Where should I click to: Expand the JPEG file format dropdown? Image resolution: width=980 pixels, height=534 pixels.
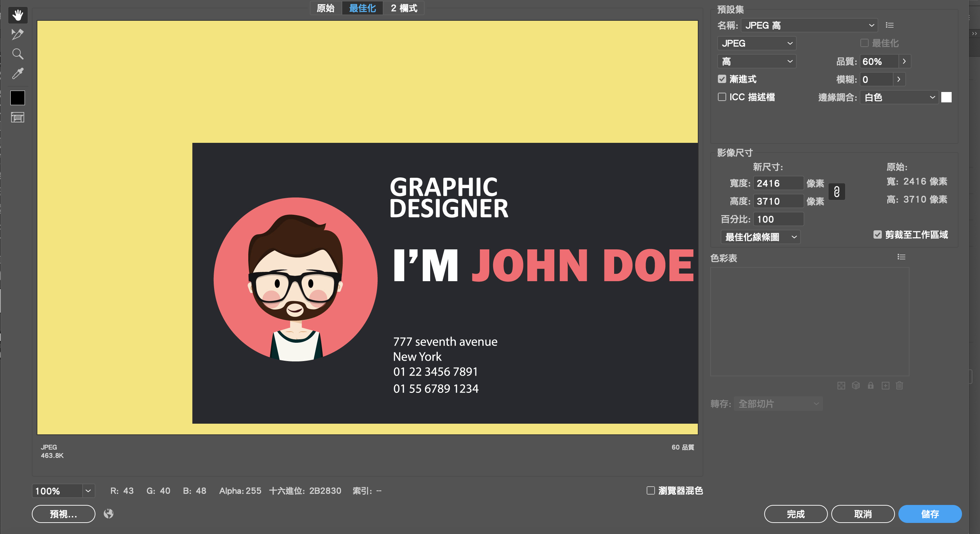click(x=756, y=43)
